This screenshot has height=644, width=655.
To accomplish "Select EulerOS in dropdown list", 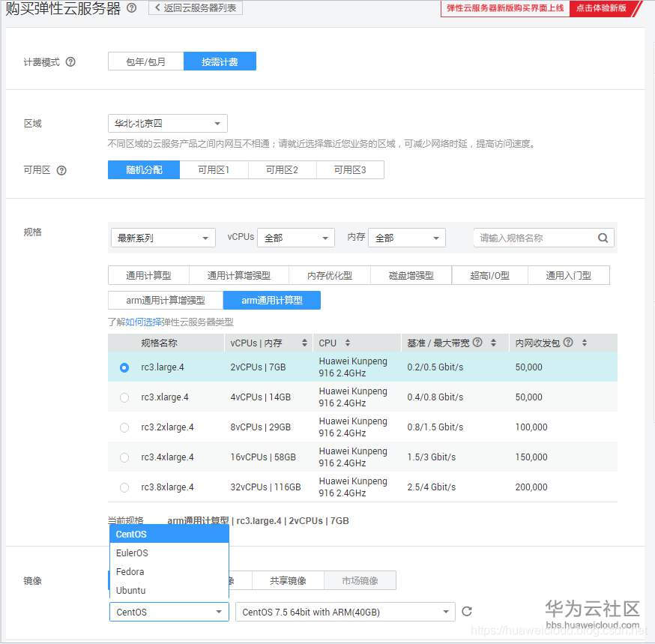I will coord(169,553).
